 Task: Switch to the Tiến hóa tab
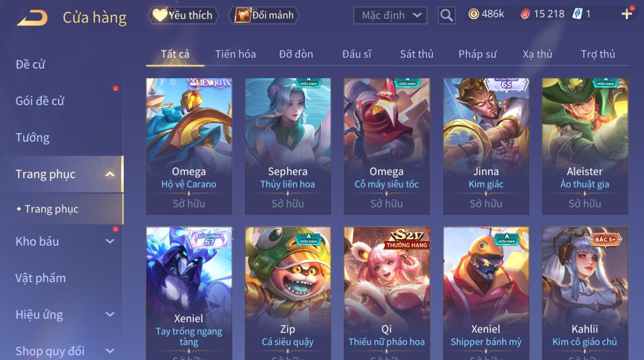[x=235, y=54]
